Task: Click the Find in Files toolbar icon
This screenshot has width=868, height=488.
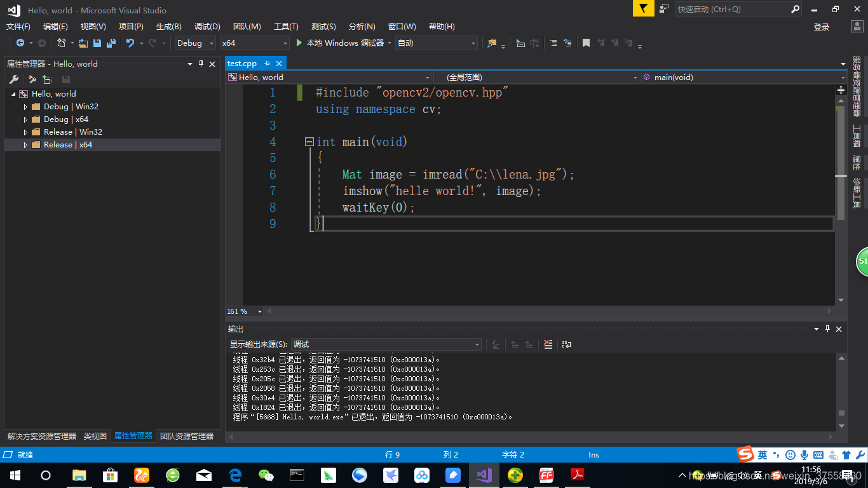Action: pos(492,43)
